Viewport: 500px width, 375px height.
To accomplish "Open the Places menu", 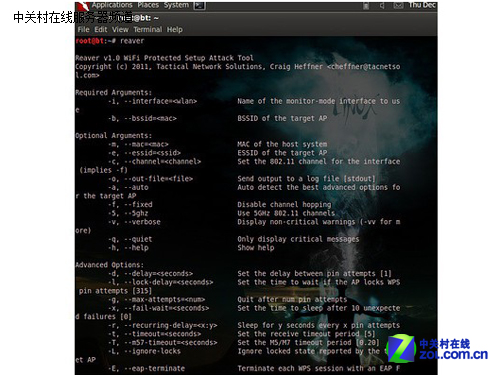I will click(x=148, y=5).
